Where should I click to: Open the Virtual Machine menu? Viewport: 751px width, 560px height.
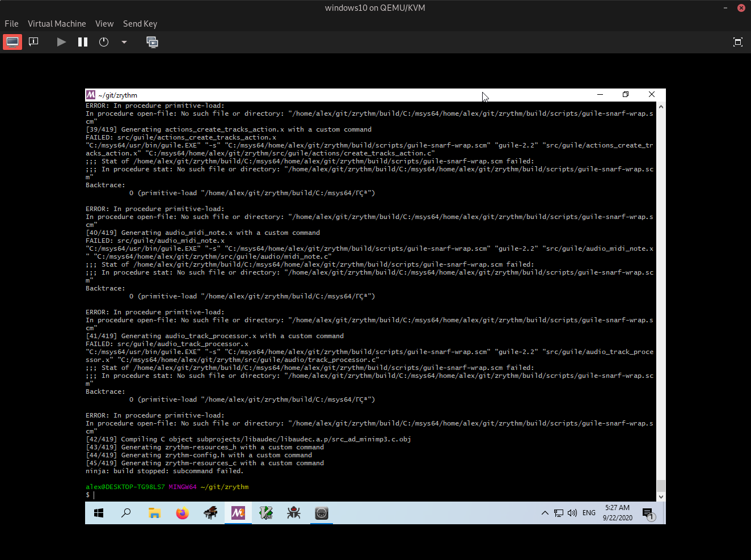click(x=57, y=24)
